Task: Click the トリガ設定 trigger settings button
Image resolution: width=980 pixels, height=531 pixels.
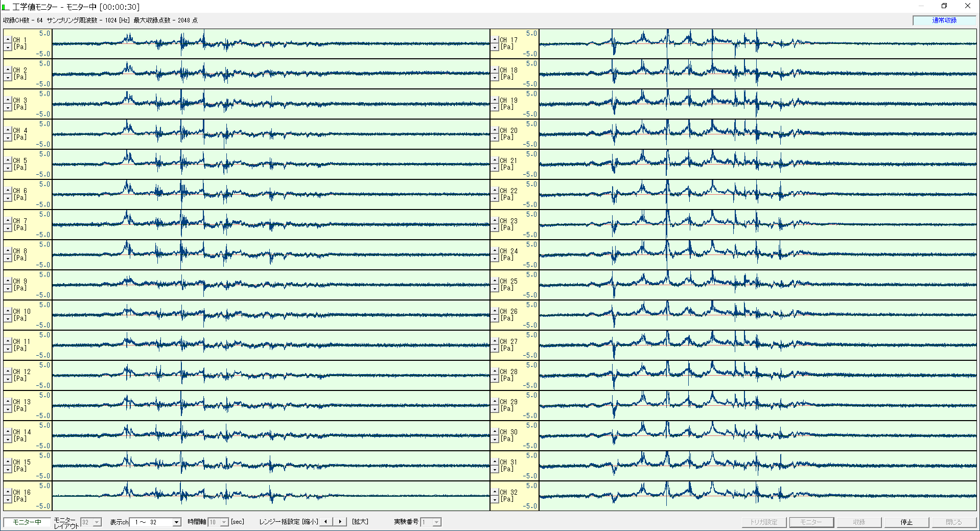Action: point(764,522)
